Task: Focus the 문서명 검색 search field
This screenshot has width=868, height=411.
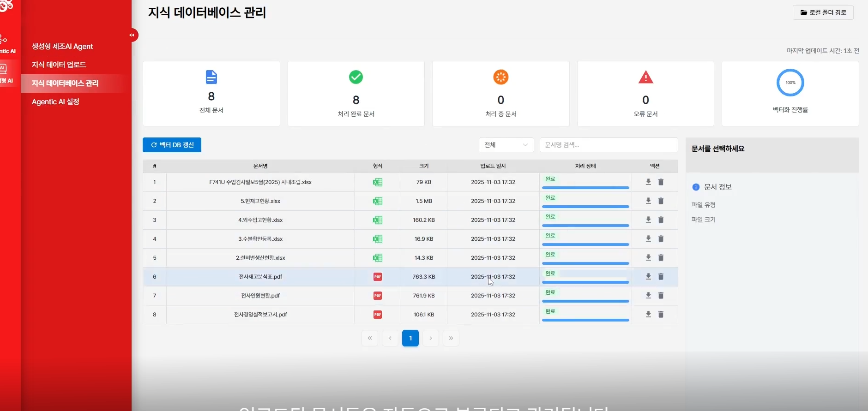Action: coord(609,145)
